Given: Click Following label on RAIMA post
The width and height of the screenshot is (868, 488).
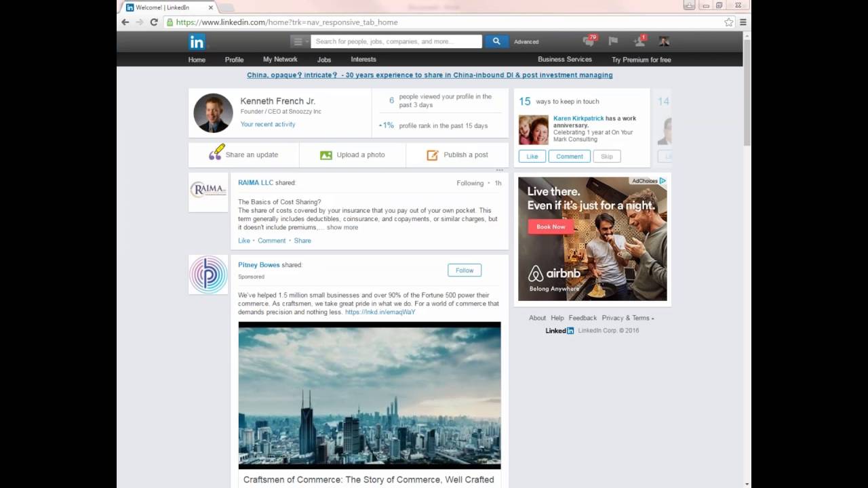Looking at the screenshot, I should [470, 184].
